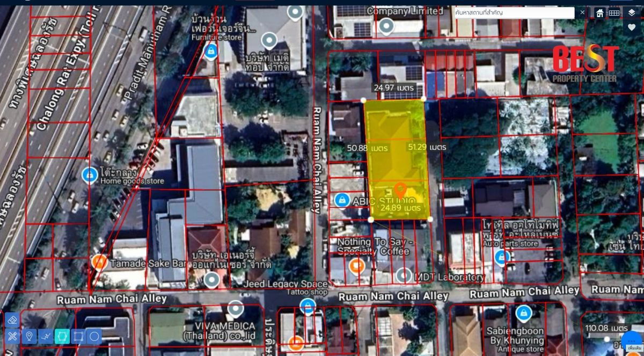Select the eraser tool
The height and width of the screenshot is (356, 644).
pos(13,321)
